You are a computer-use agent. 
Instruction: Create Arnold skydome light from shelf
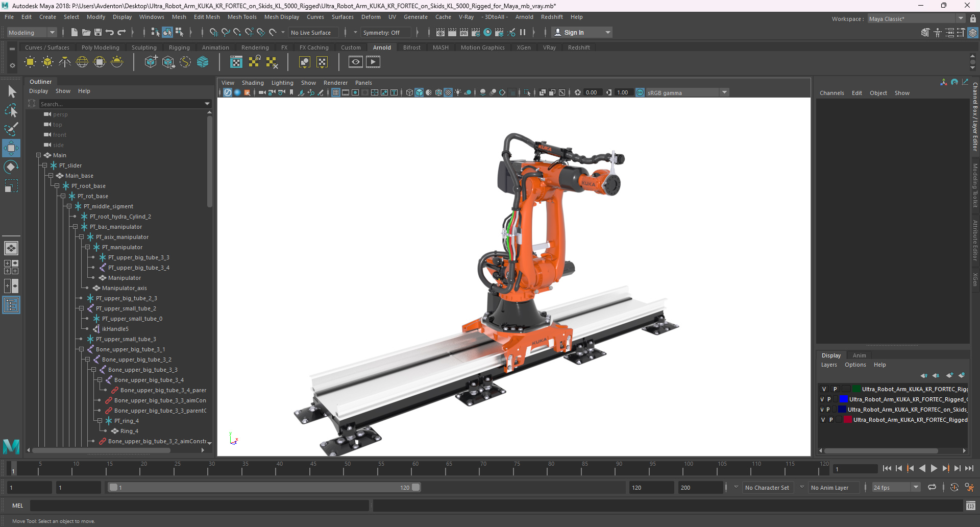82,62
